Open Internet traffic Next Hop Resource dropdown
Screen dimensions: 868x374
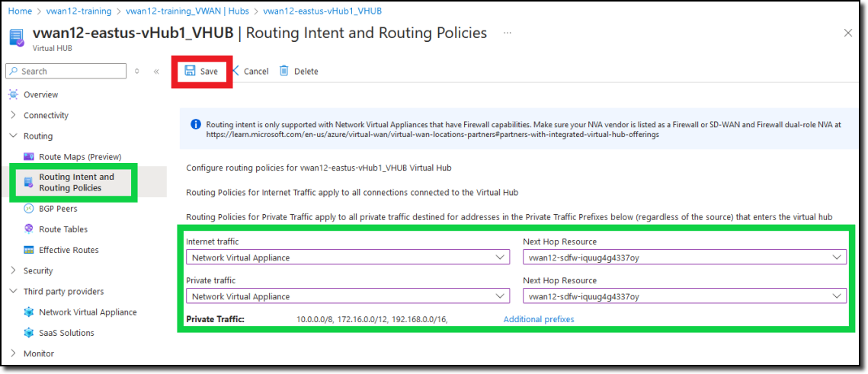coord(684,257)
